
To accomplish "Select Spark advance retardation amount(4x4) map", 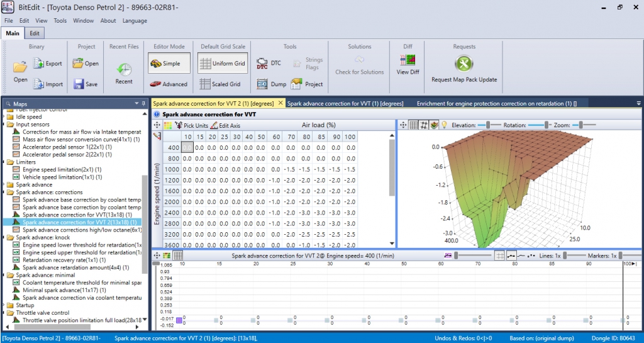I will click(75, 268).
